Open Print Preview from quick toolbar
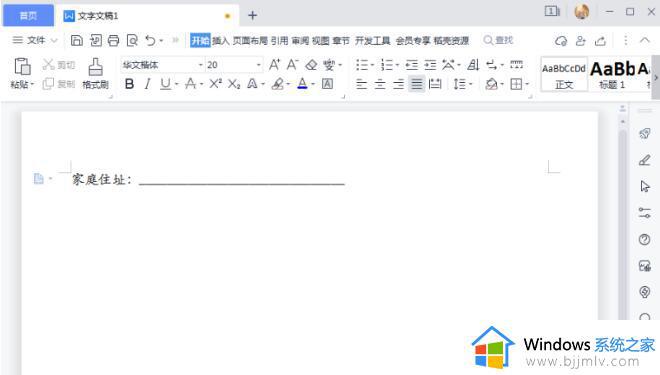Viewport: 660px width, 375px height. [132, 40]
